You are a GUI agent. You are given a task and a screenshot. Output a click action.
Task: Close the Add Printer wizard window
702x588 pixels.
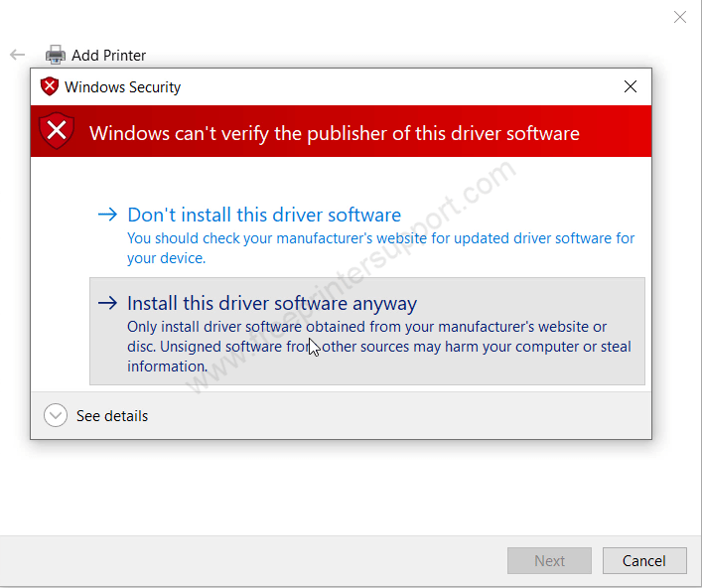coord(680,17)
